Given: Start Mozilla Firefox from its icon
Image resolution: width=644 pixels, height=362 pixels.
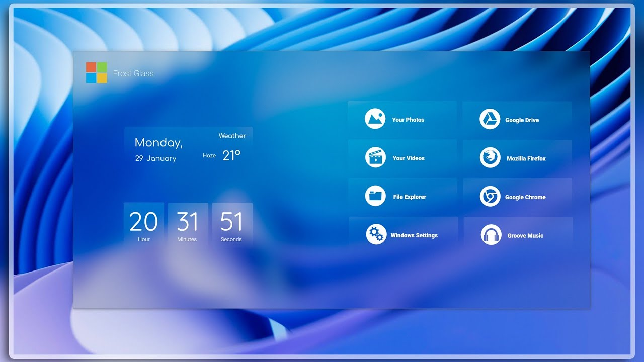Looking at the screenshot, I should (x=490, y=158).
